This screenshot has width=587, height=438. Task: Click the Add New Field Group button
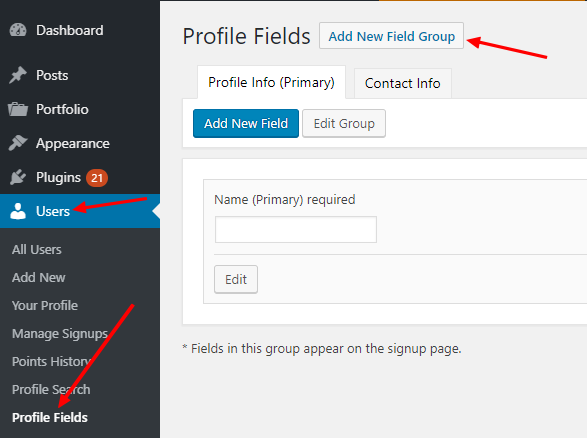point(392,36)
